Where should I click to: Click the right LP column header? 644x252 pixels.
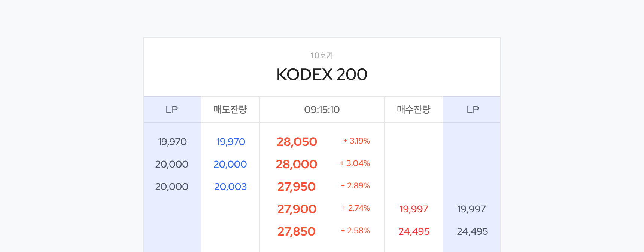pyautogui.click(x=473, y=110)
